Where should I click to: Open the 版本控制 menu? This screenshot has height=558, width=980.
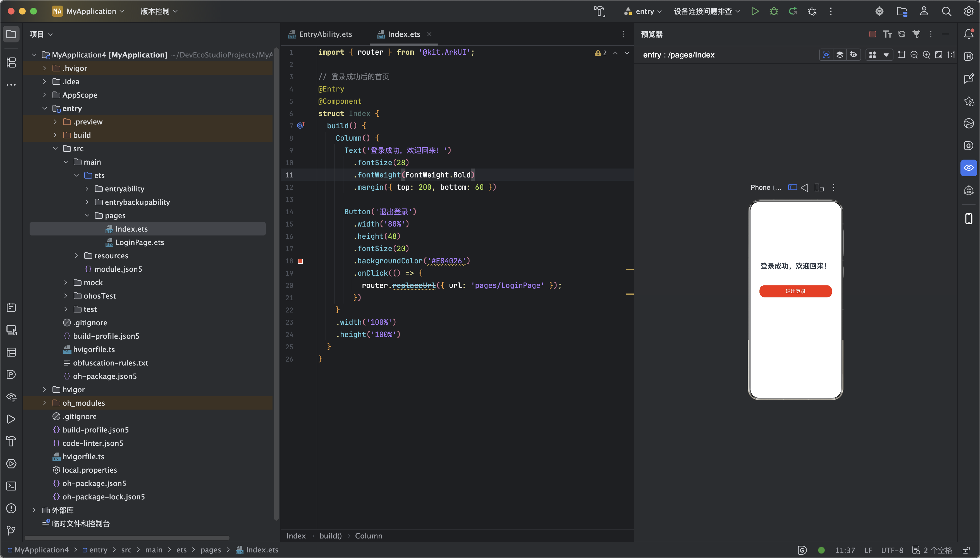(159, 11)
